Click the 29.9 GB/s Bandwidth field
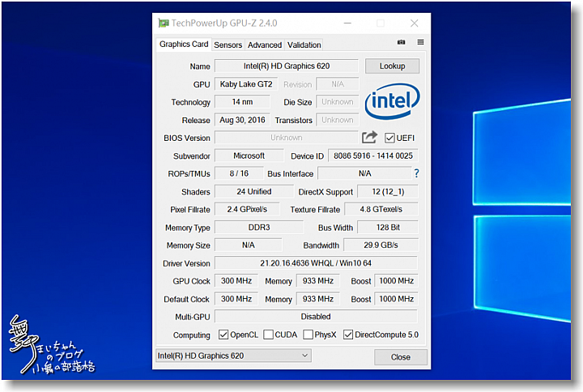This screenshot has height=392, width=583. click(x=381, y=245)
